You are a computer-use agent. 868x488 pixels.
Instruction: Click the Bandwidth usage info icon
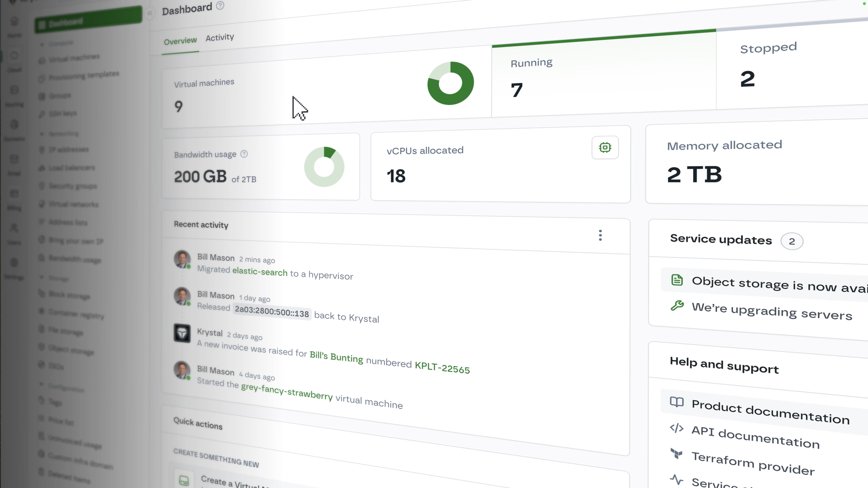point(244,154)
